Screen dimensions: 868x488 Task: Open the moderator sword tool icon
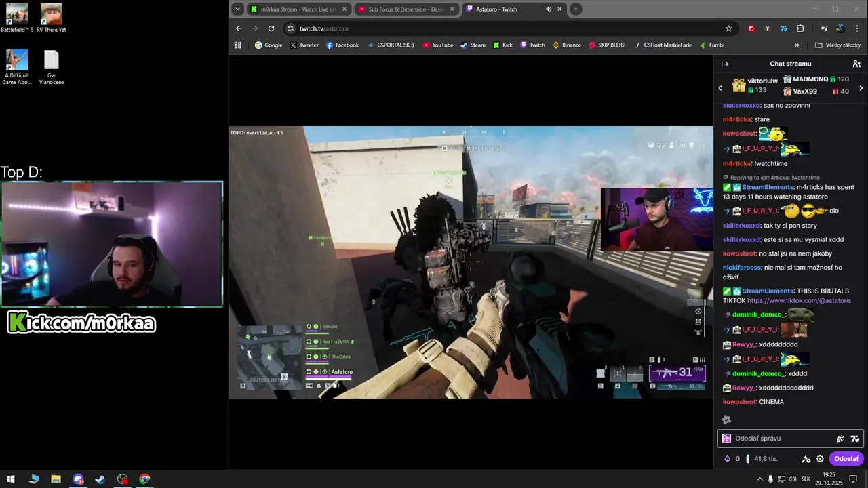[806, 459]
